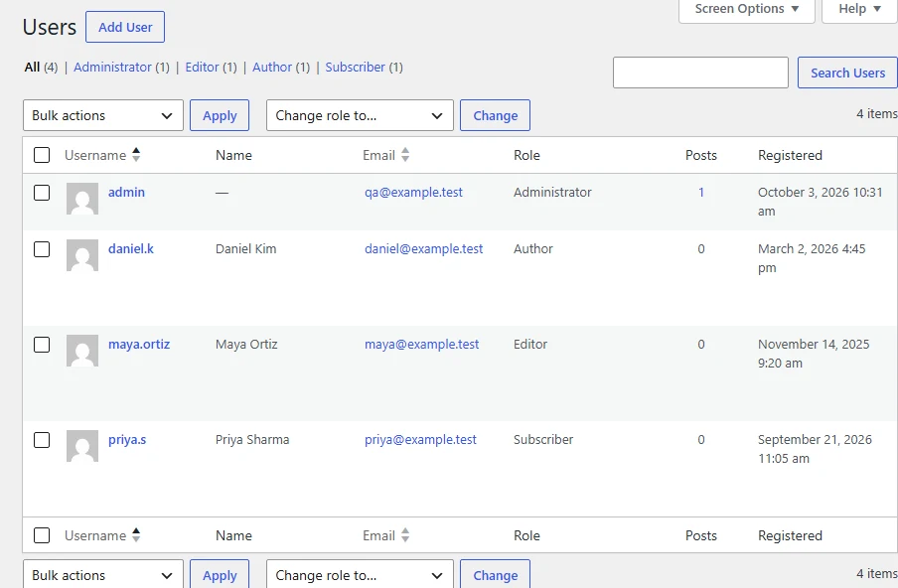
Task: Open bottom Change role to dropdown
Action: point(360,574)
